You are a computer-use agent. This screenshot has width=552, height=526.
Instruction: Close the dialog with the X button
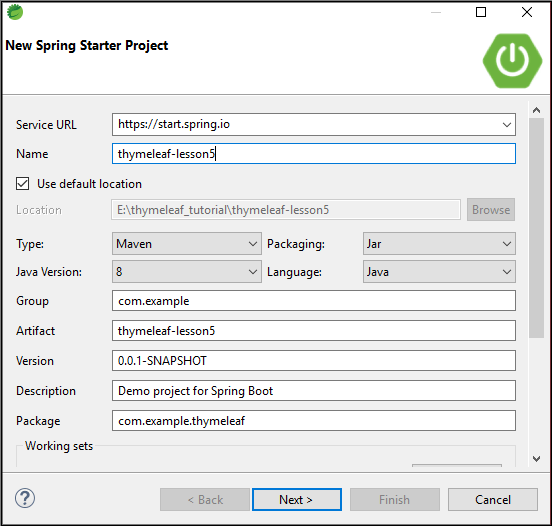pyautogui.click(x=527, y=12)
